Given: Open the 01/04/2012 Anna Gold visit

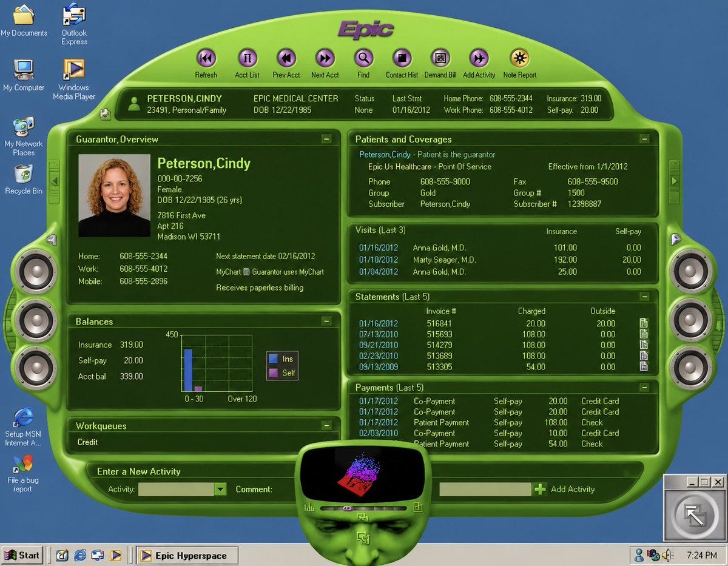Looking at the screenshot, I should click(379, 272).
